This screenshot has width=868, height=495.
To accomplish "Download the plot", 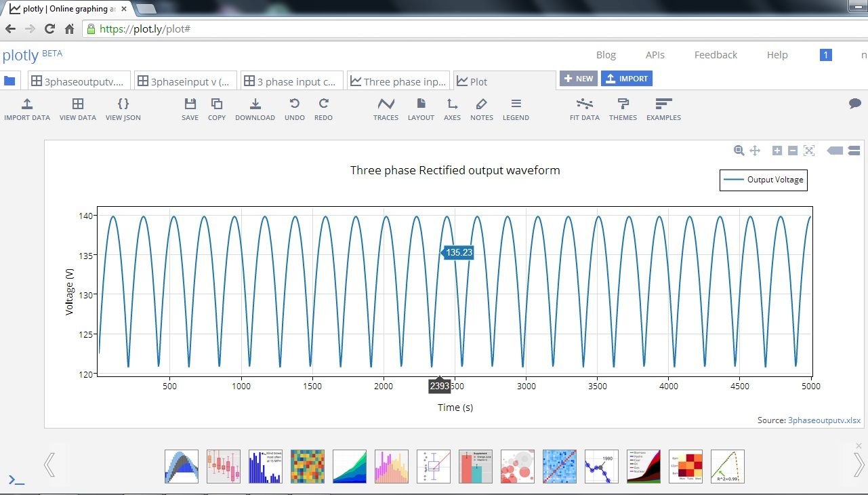I will tap(255, 107).
